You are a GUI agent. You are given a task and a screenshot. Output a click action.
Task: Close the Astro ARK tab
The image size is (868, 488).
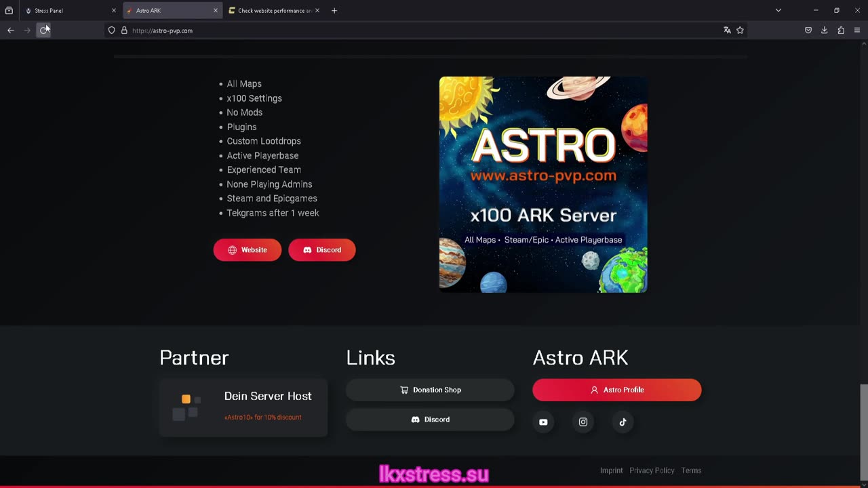click(216, 11)
